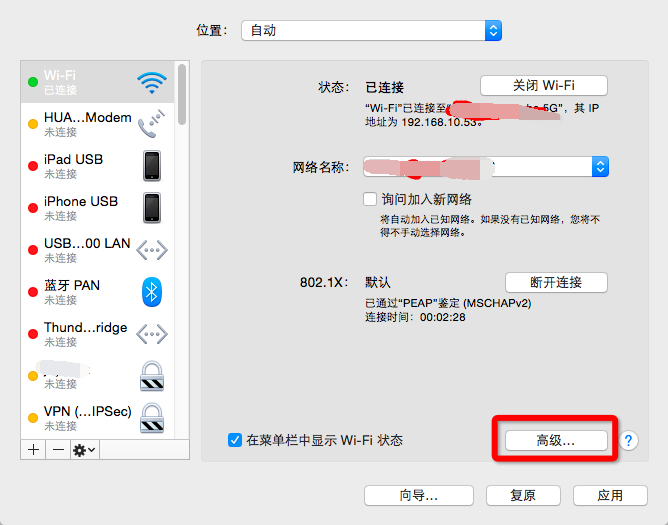Add a new network service with plus

34,450
